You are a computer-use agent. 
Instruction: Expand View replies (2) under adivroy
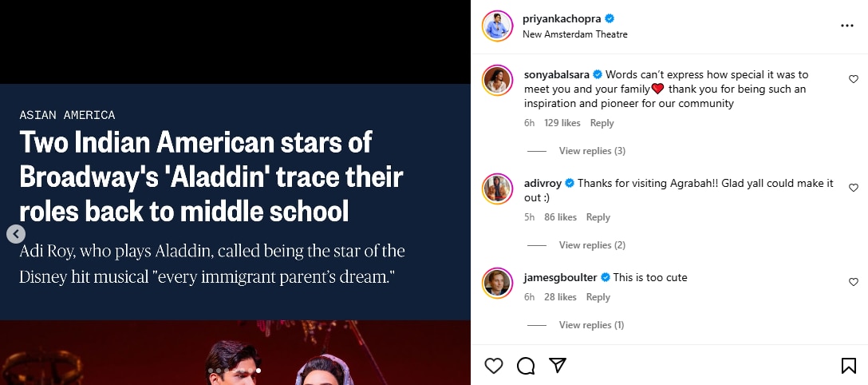click(x=592, y=245)
